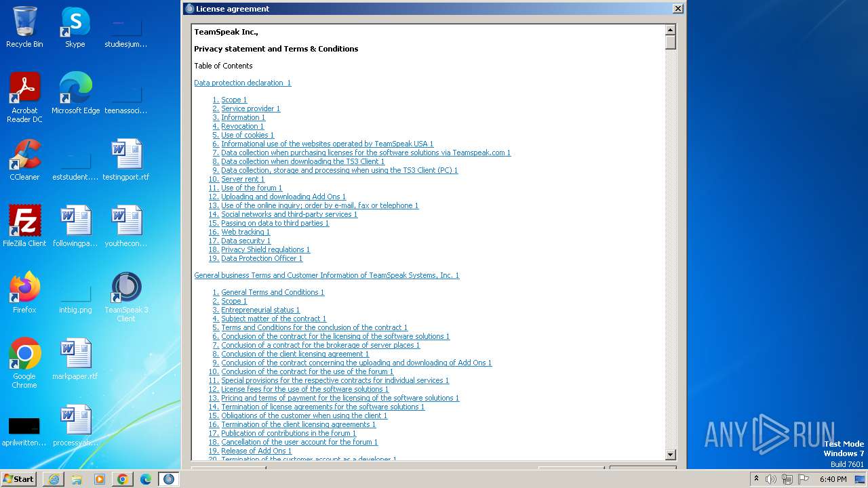Open Chrome from the taskbar
This screenshot has height=488, width=868.
pos(123,479)
